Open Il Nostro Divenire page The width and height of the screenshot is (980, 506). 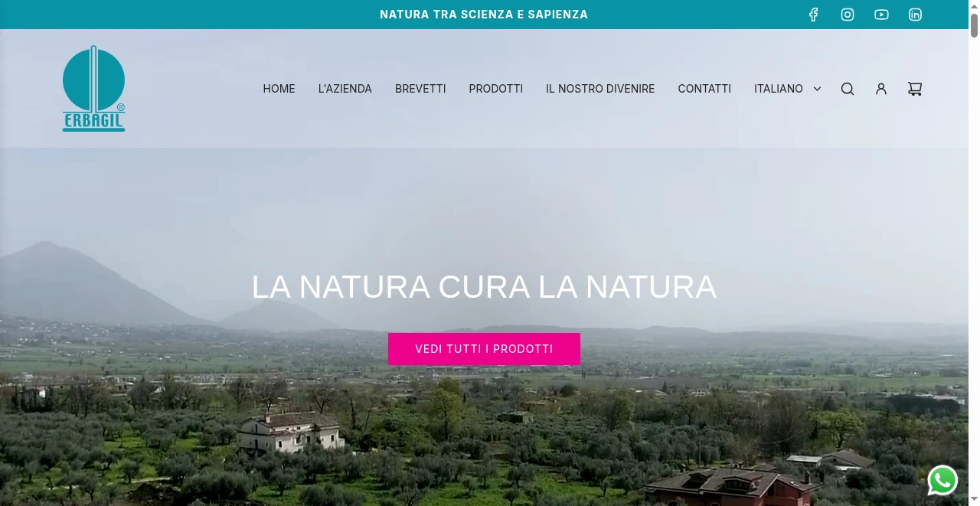pos(600,89)
